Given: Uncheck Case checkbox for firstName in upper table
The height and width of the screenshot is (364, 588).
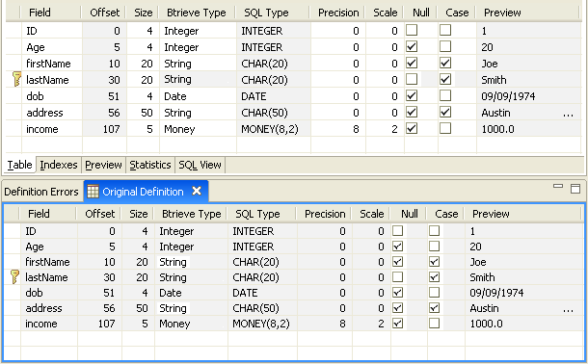Looking at the screenshot, I should (445, 63).
